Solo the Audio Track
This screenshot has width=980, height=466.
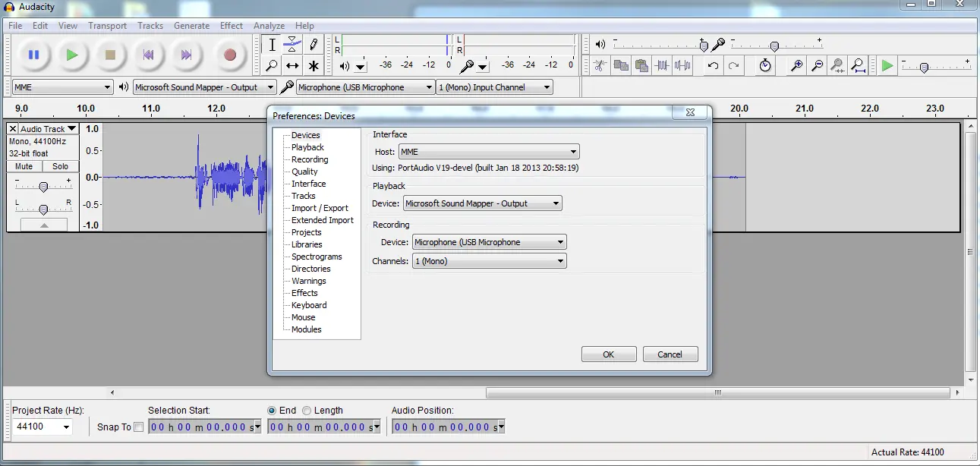click(x=61, y=166)
